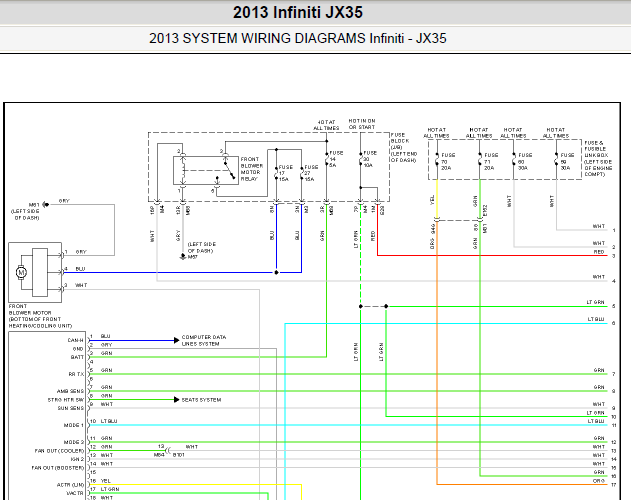Screen dimensions: 631x500
Task: Click the FUSE 14 5A fuse symbol
Action: coord(327,158)
